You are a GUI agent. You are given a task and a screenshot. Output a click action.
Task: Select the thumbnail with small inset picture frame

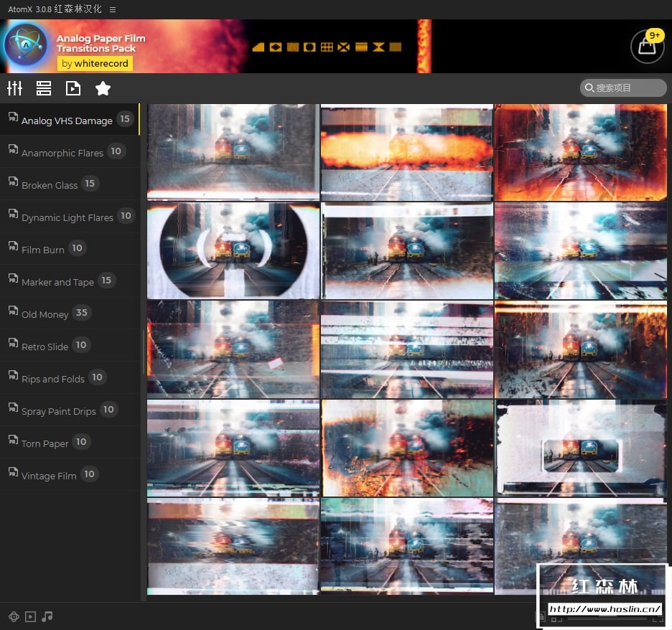click(x=581, y=448)
